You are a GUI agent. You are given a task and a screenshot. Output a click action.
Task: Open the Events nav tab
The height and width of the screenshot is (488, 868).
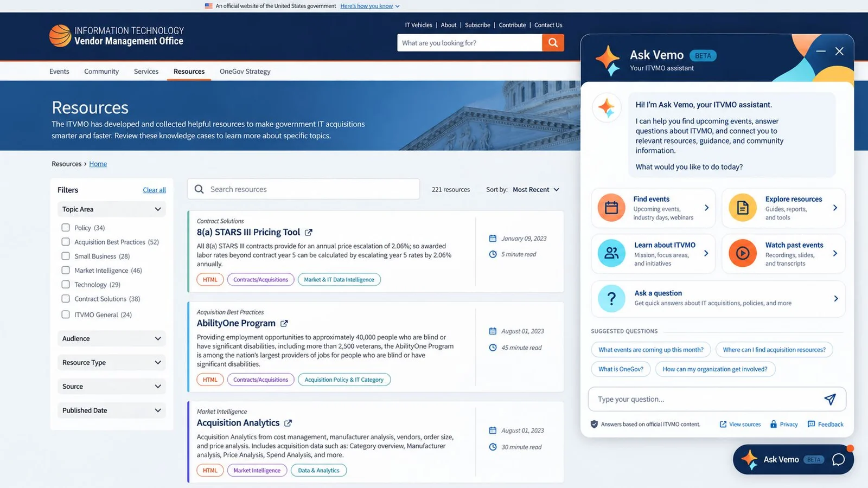pyautogui.click(x=59, y=72)
